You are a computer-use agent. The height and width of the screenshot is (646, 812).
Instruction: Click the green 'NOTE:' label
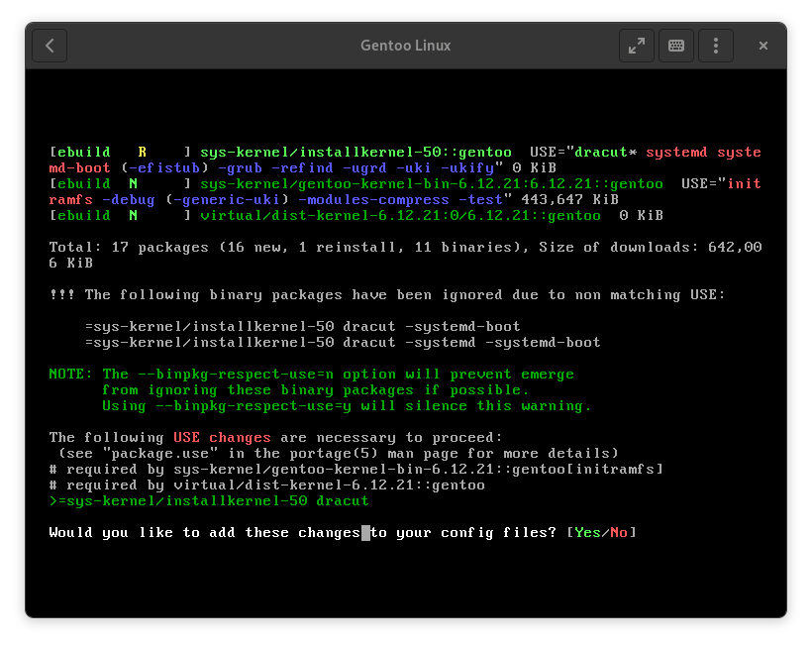70,375
